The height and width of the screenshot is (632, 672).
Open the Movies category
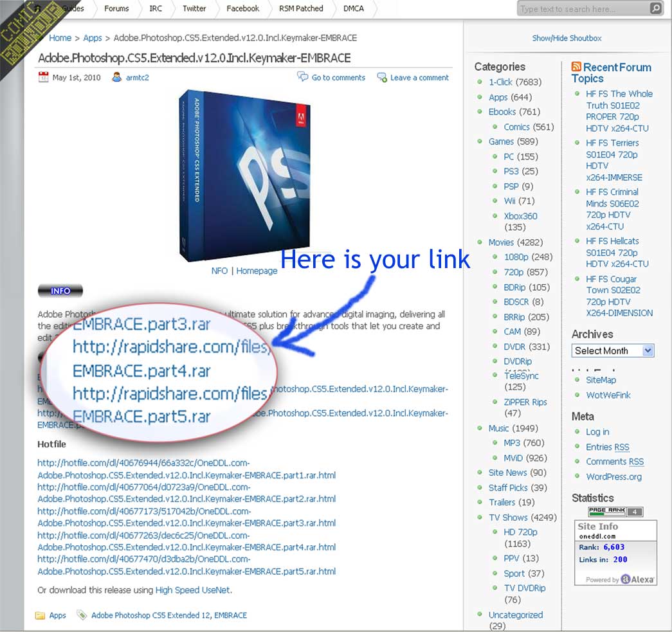pos(501,242)
